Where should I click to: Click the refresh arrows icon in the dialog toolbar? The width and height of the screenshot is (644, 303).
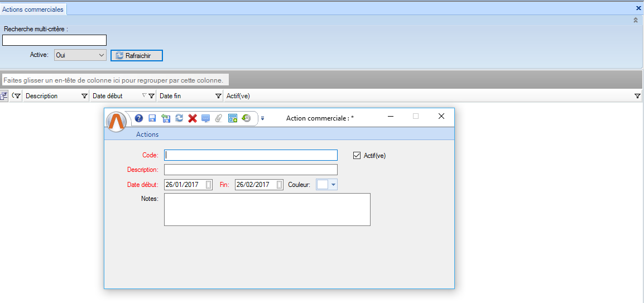[x=179, y=118]
